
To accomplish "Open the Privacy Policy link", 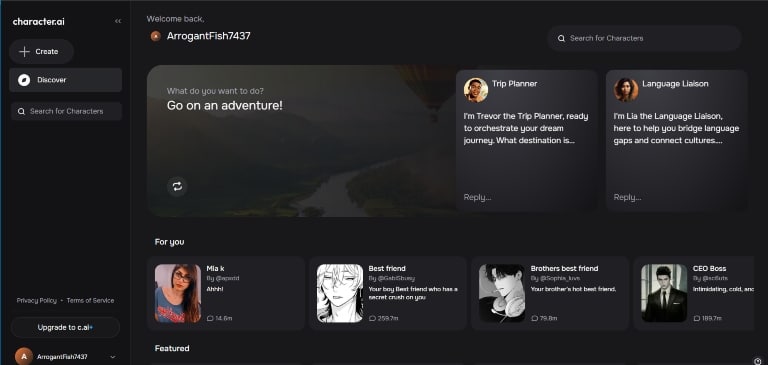I will click(x=36, y=300).
